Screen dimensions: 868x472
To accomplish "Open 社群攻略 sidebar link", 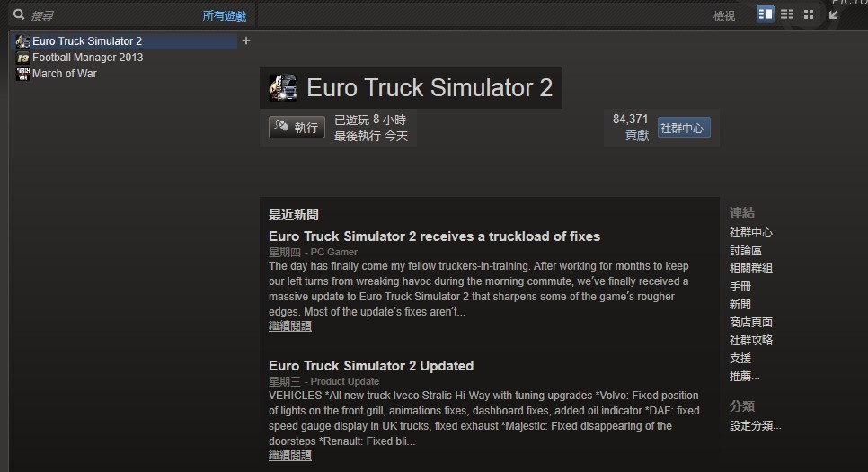I will [750, 340].
